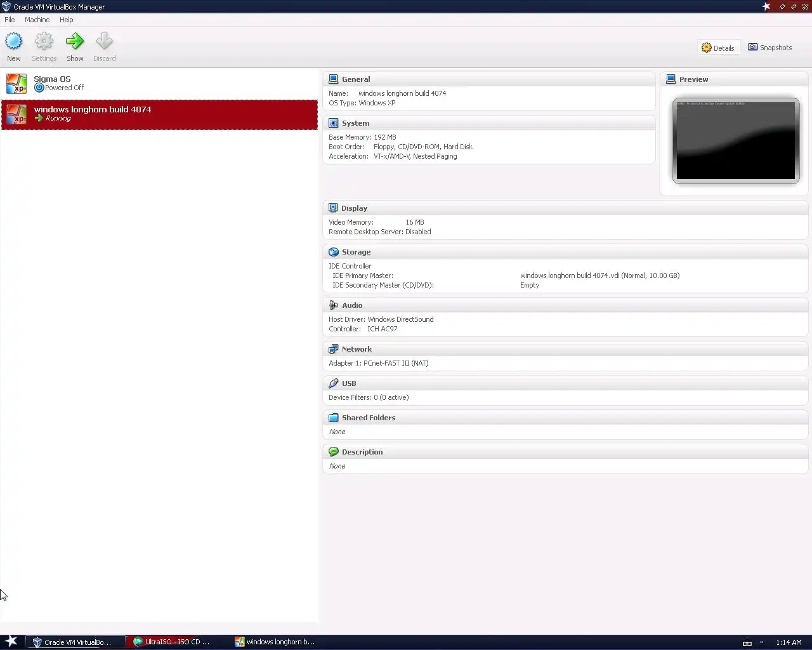The height and width of the screenshot is (650, 812).
Task: Click the Preview section monitor icon
Action: [x=671, y=79]
